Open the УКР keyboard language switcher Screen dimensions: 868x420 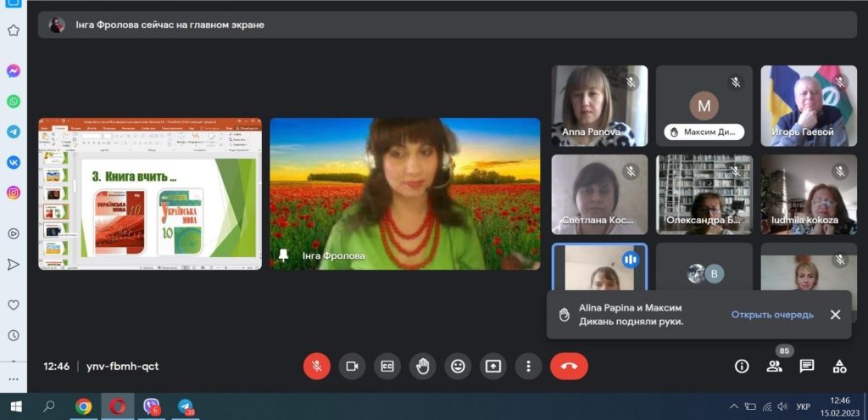coord(804,406)
